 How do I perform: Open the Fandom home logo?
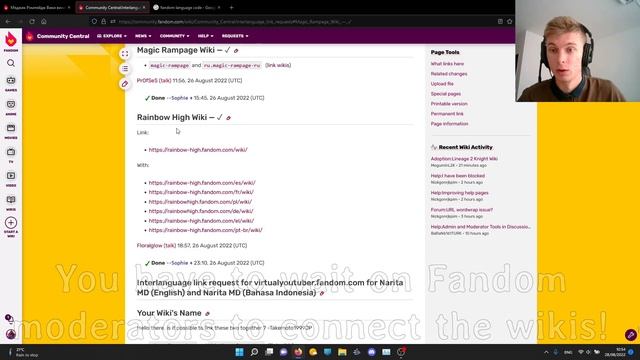[x=11, y=41]
